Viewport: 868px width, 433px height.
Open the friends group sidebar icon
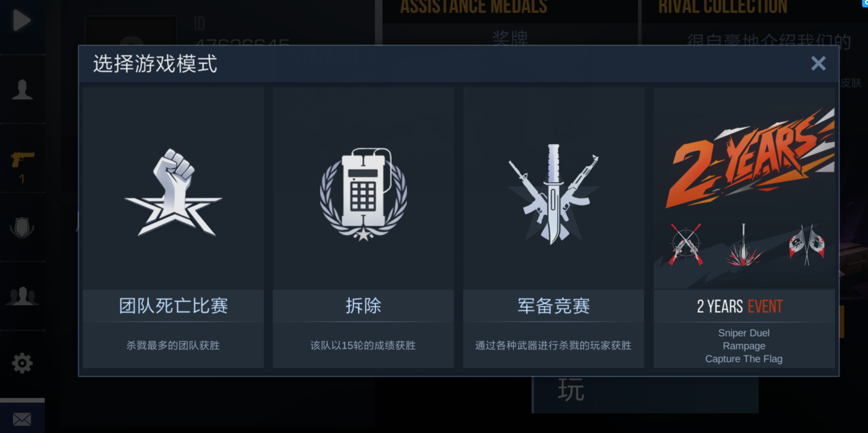point(22,296)
